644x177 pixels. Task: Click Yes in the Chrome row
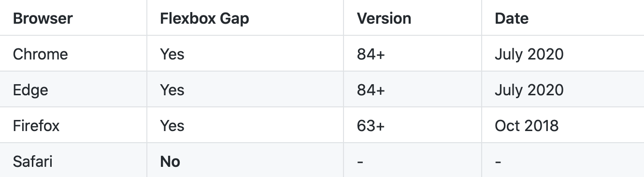[x=172, y=54]
